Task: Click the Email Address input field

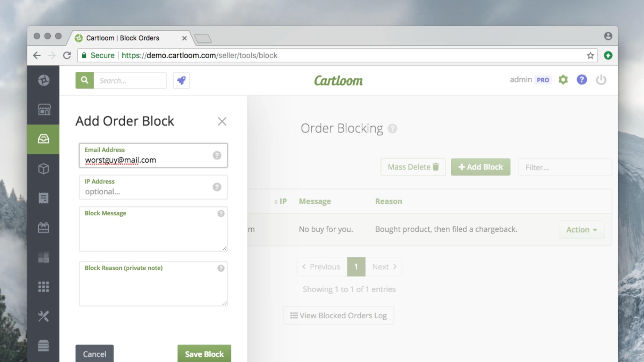Action: click(x=153, y=155)
